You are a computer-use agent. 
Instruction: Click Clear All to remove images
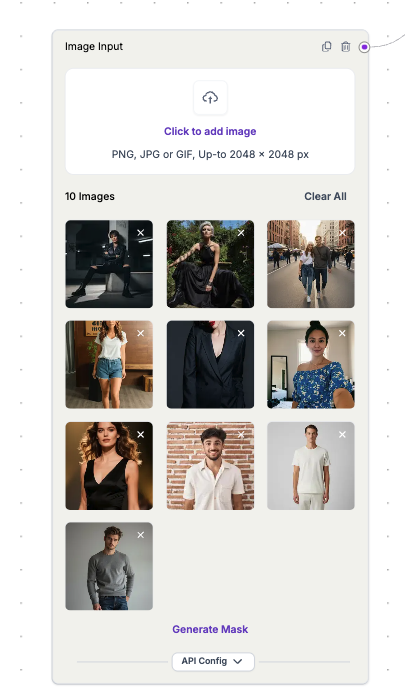point(325,196)
